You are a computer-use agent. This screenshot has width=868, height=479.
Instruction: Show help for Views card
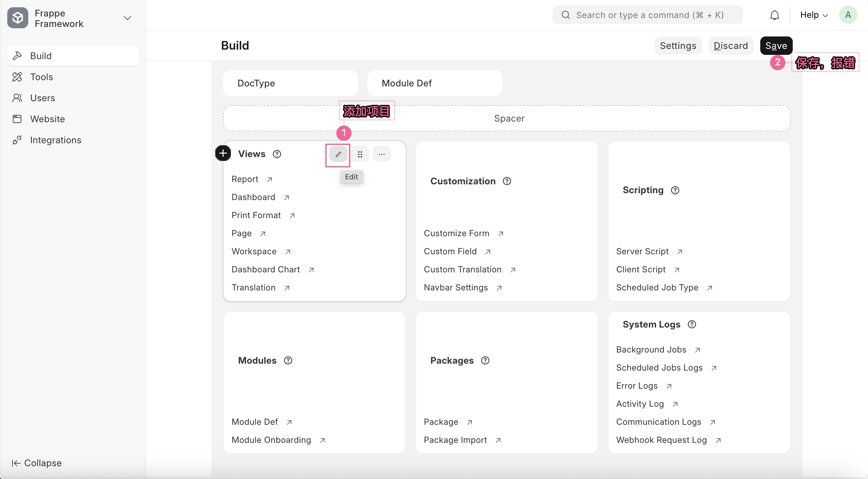[x=277, y=154]
